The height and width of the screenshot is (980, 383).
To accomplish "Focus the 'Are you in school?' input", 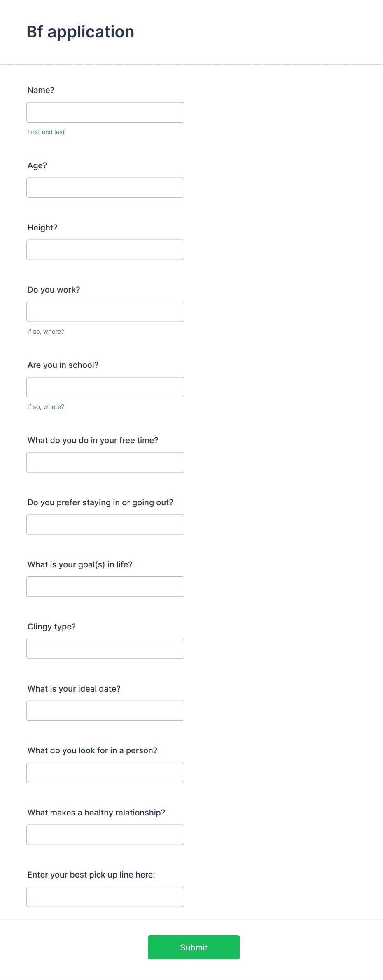I will [105, 387].
